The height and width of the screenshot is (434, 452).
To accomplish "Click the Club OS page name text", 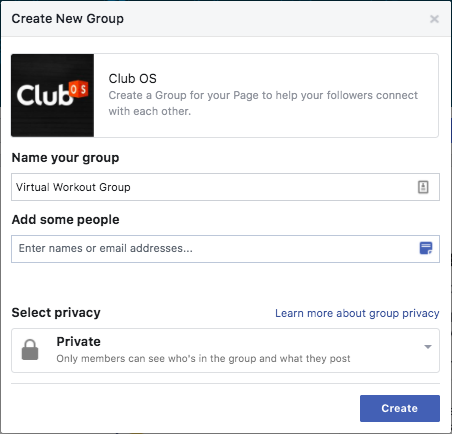I will 132,79.
